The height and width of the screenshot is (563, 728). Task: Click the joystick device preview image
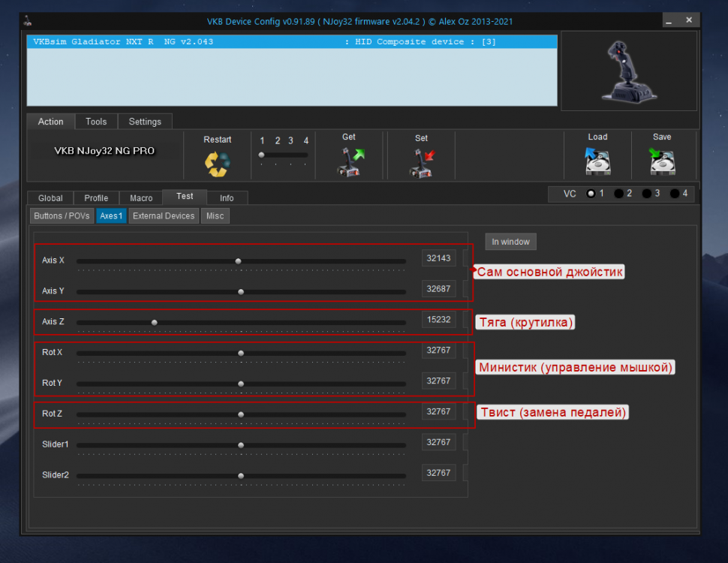tap(629, 71)
